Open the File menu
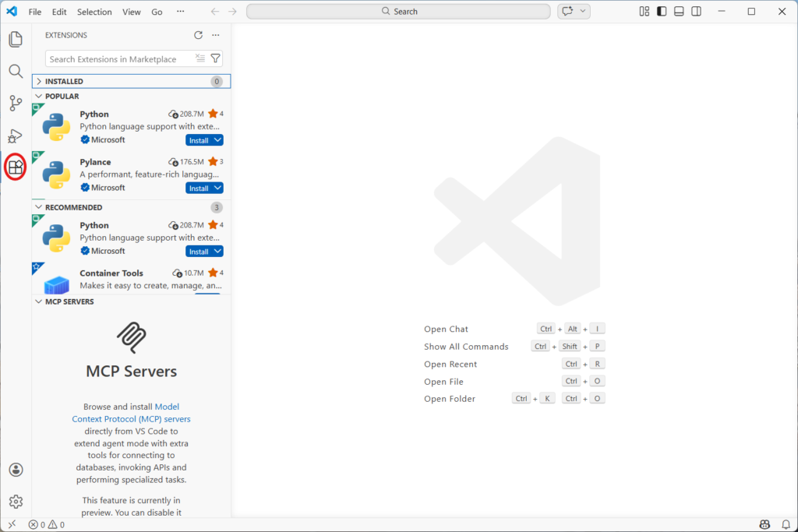This screenshot has width=798, height=532. 36,12
